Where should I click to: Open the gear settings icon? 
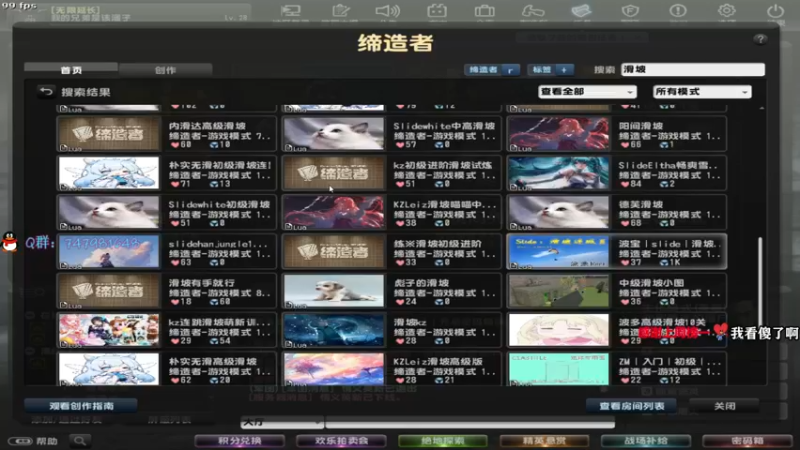click(x=727, y=11)
